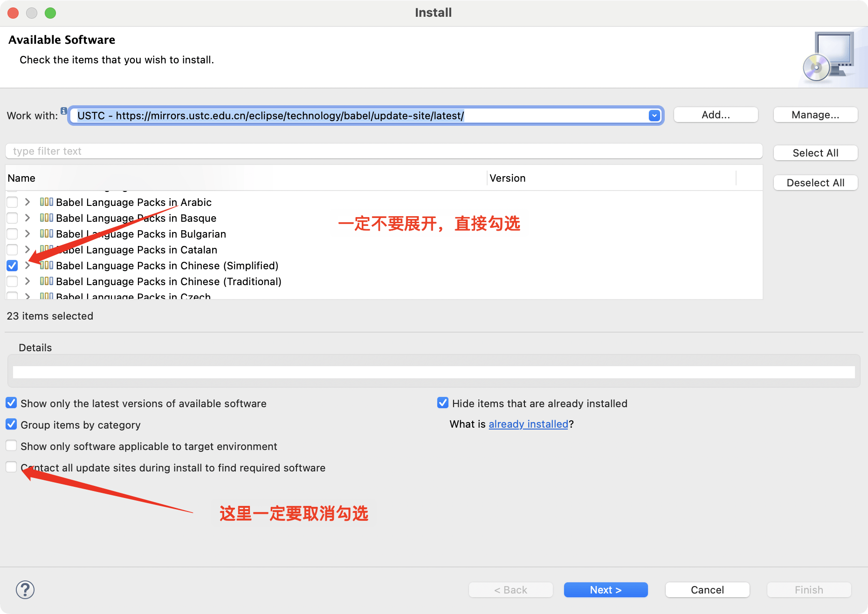This screenshot has height=614, width=868.
Task: Click the Chinese (Simplified) pack category icon
Action: click(47, 265)
